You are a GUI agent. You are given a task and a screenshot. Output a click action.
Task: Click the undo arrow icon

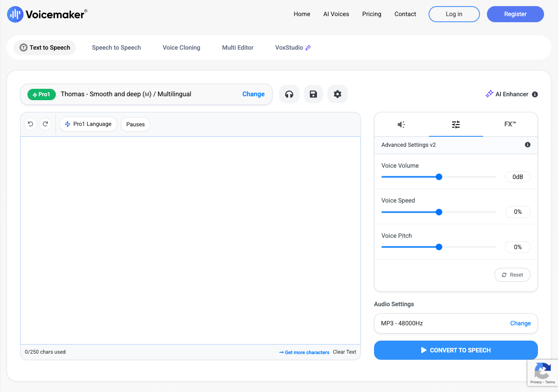pos(31,124)
